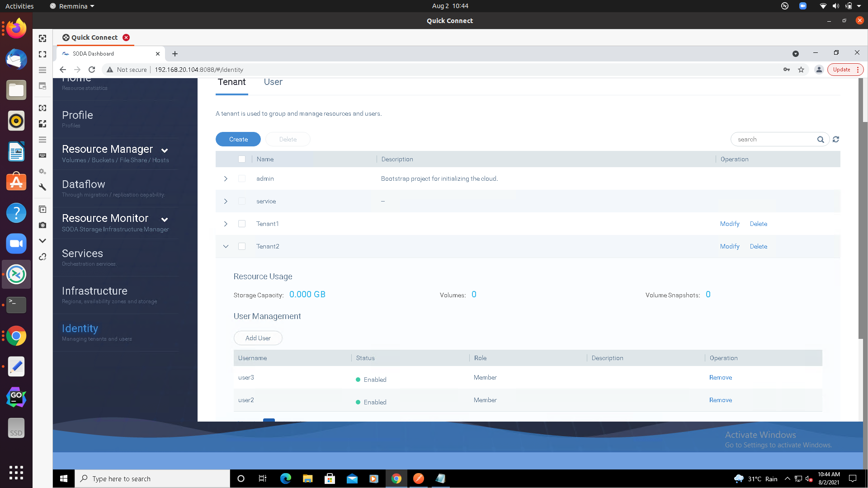Expand the Resource Manager menu chevron
This screenshot has height=488, width=868.
(164, 150)
